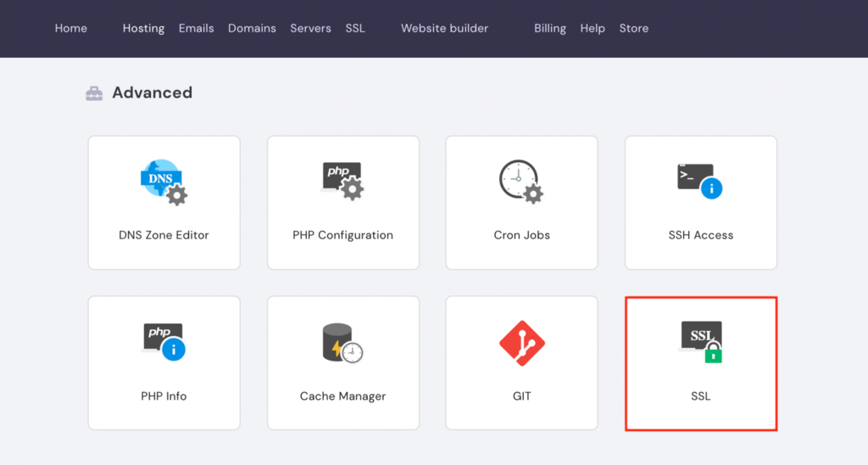Viewport: 868px width, 465px height.
Task: Click the PHP Configuration gear icon
Action: 342,181
